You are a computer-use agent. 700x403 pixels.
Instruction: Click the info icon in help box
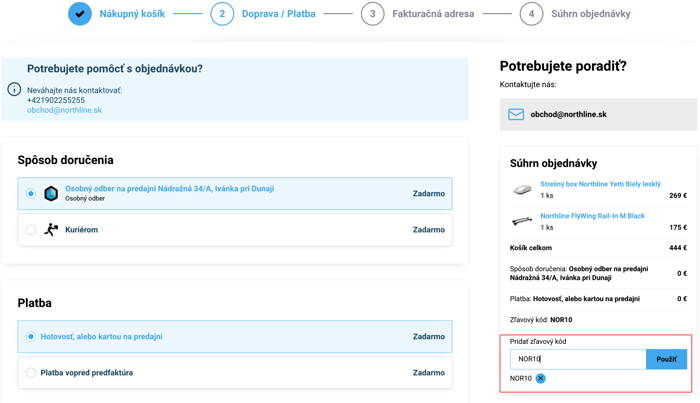point(14,90)
